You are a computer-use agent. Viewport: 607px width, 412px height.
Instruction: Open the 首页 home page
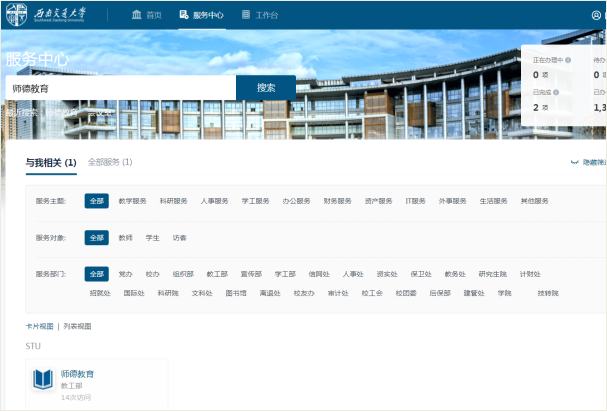tap(146, 16)
